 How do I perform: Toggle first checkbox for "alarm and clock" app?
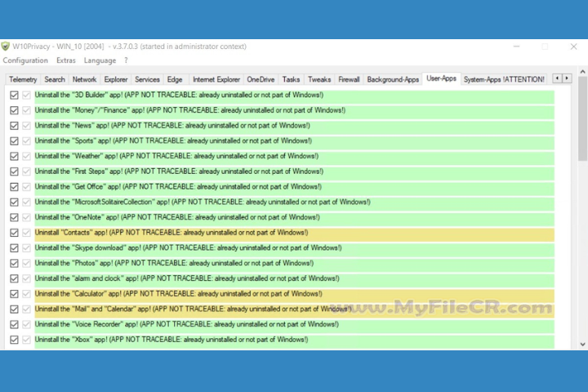coord(14,278)
